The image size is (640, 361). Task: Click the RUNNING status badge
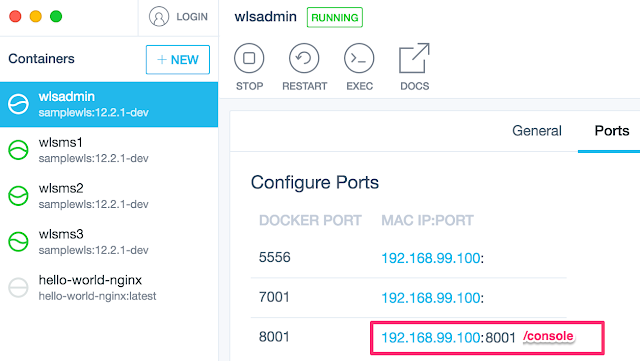(x=335, y=18)
